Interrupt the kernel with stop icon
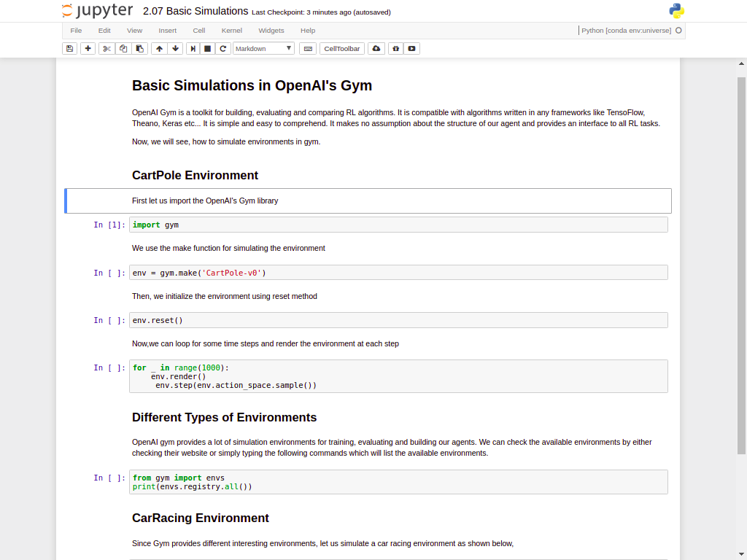This screenshot has height=560, width=747. click(x=207, y=49)
